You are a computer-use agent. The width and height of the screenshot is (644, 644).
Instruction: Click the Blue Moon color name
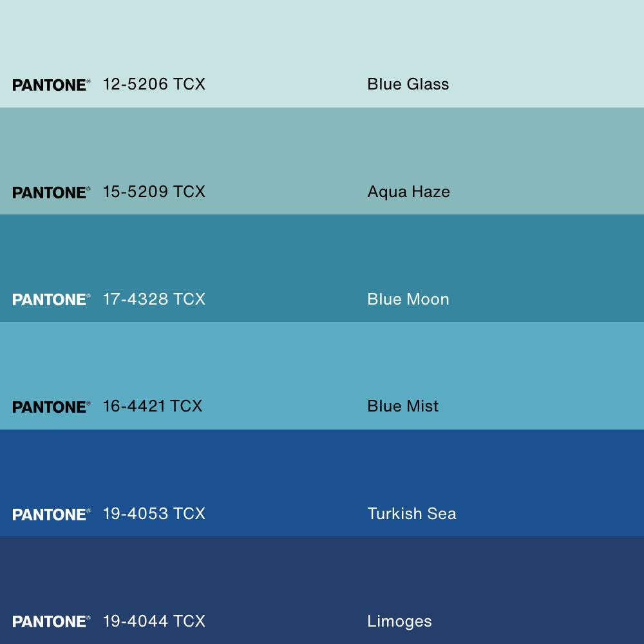pyautogui.click(x=408, y=299)
